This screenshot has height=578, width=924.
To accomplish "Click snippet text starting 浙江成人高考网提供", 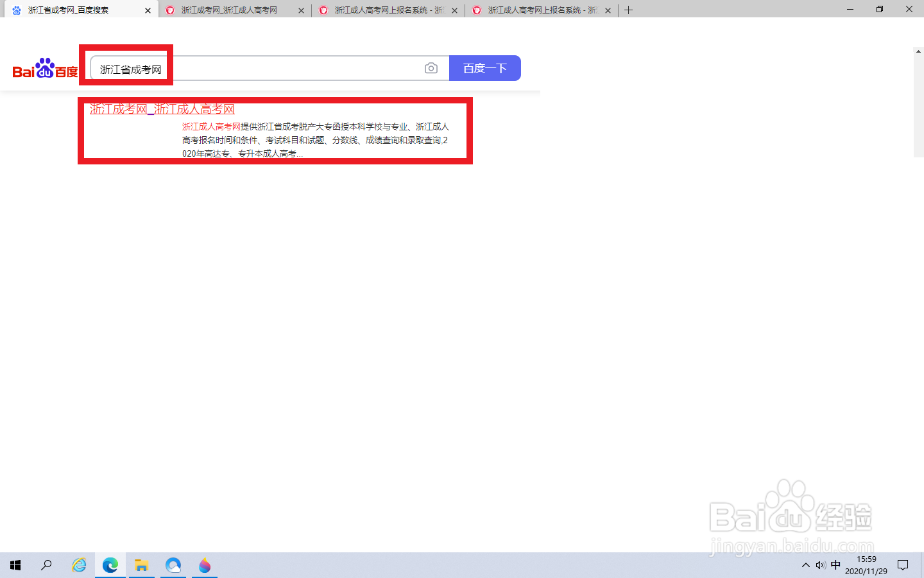I will coord(316,140).
